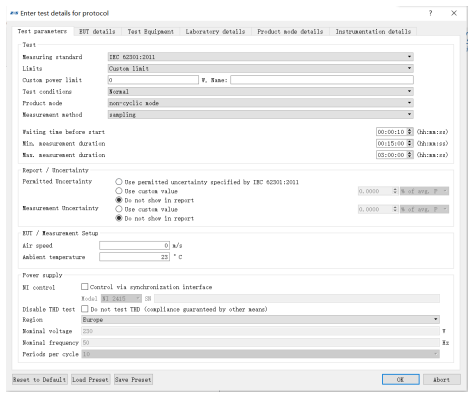This screenshot has height=398, width=475.
Task: Click the Ambient temperature input field
Action: [134, 257]
